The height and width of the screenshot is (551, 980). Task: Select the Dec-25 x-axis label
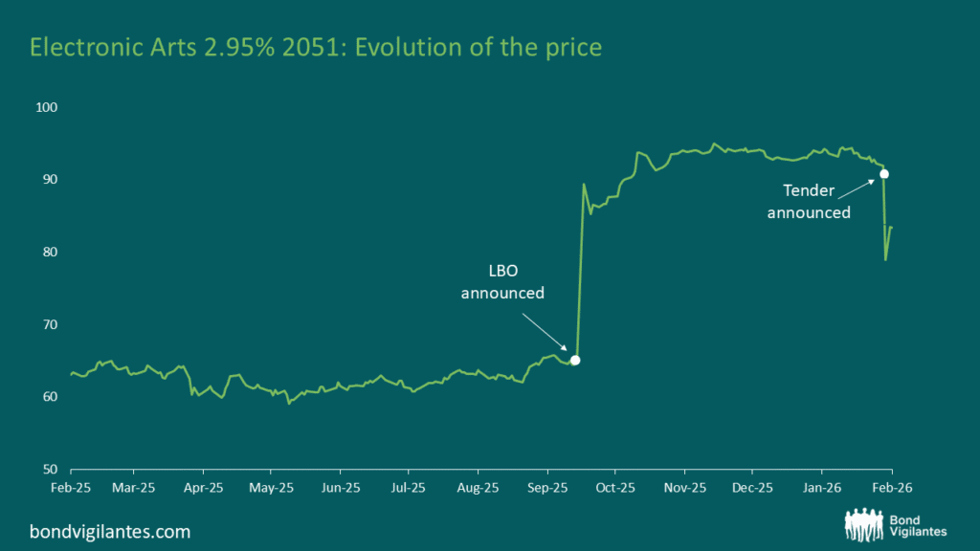coord(752,487)
